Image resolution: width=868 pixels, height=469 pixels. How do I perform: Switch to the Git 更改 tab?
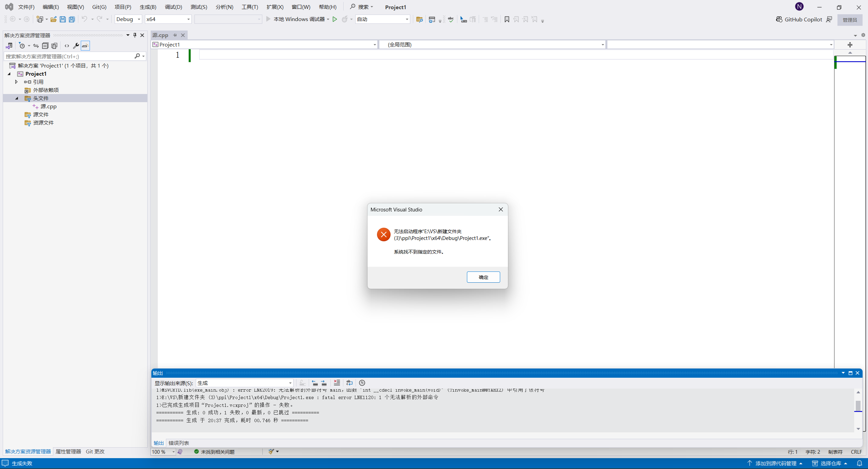coord(95,451)
